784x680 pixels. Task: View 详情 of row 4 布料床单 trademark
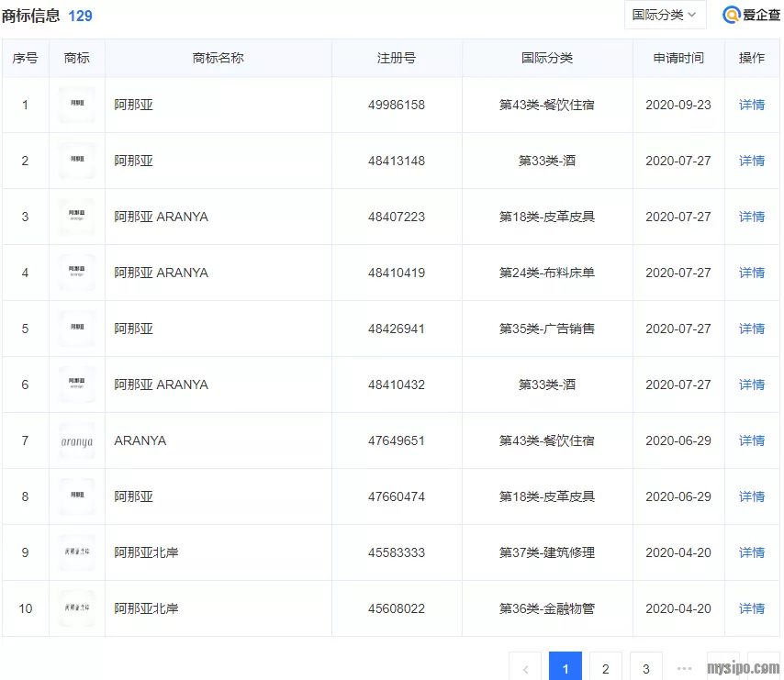click(751, 273)
